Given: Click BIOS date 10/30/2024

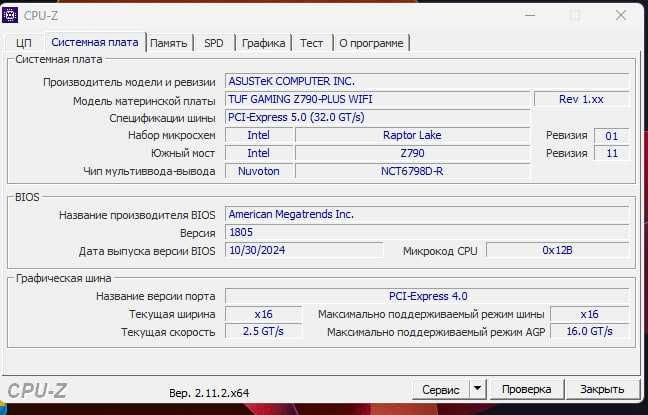Looking at the screenshot, I should tap(304, 250).
